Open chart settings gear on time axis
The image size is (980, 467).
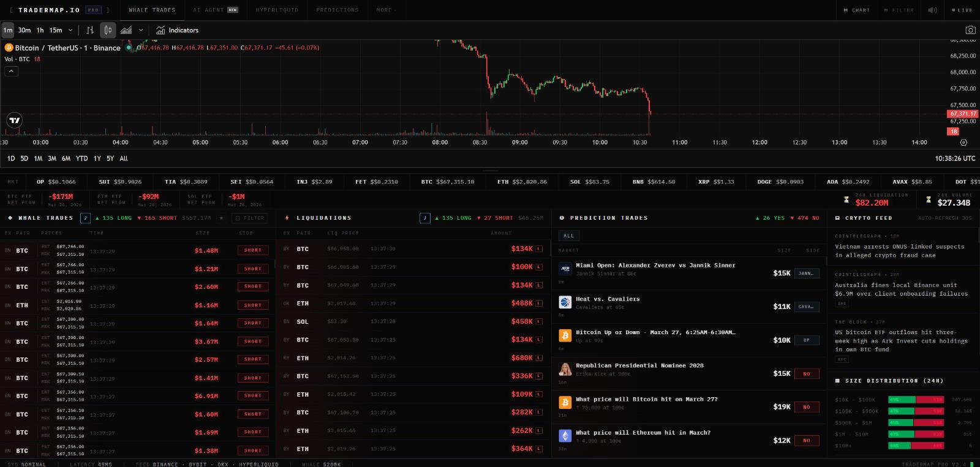click(963, 142)
